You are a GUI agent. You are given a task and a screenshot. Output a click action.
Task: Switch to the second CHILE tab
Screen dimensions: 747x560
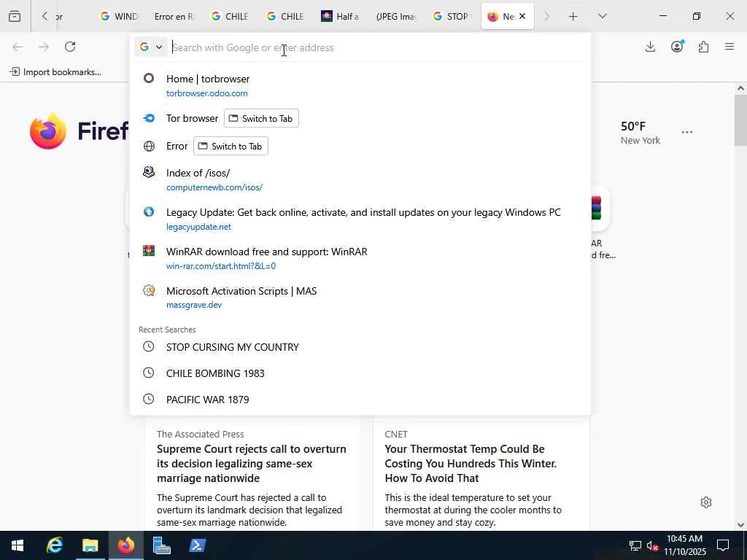coord(285,16)
